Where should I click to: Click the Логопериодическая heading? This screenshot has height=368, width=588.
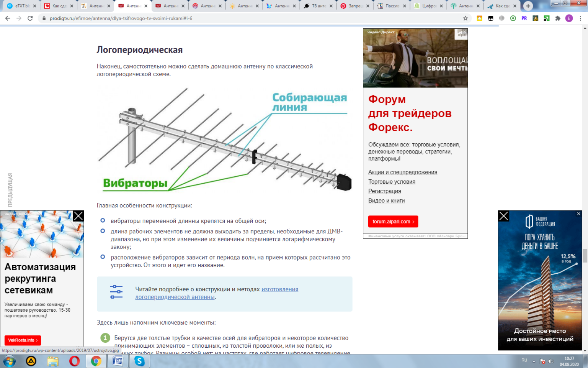click(x=139, y=50)
